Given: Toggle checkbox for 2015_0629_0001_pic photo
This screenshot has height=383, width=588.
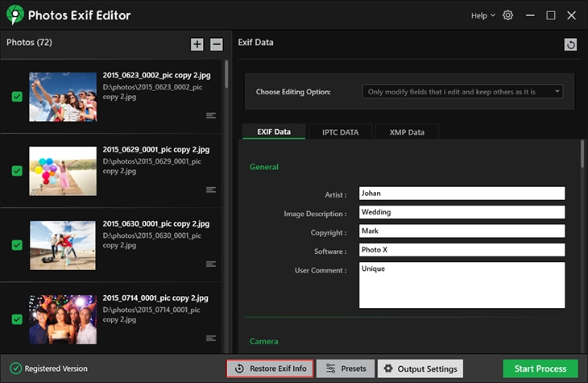Looking at the screenshot, I should tap(17, 171).
